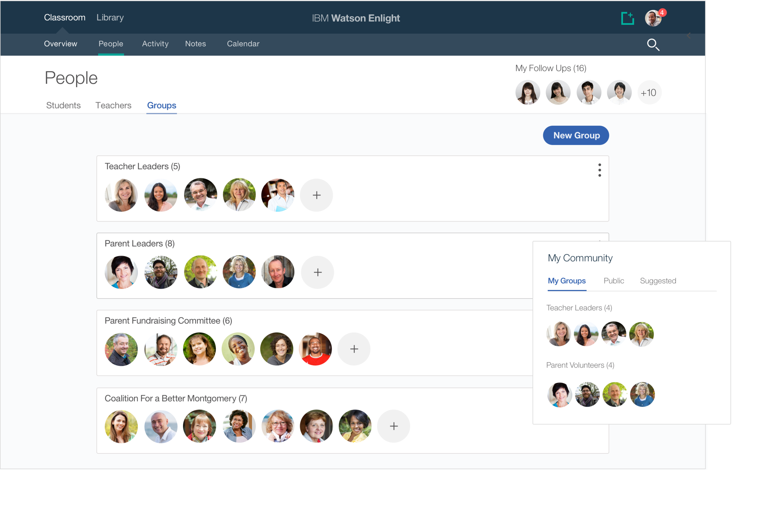The height and width of the screenshot is (532, 763).
Task: Add member to Coalition For a Better Montgomery
Action: tap(393, 426)
